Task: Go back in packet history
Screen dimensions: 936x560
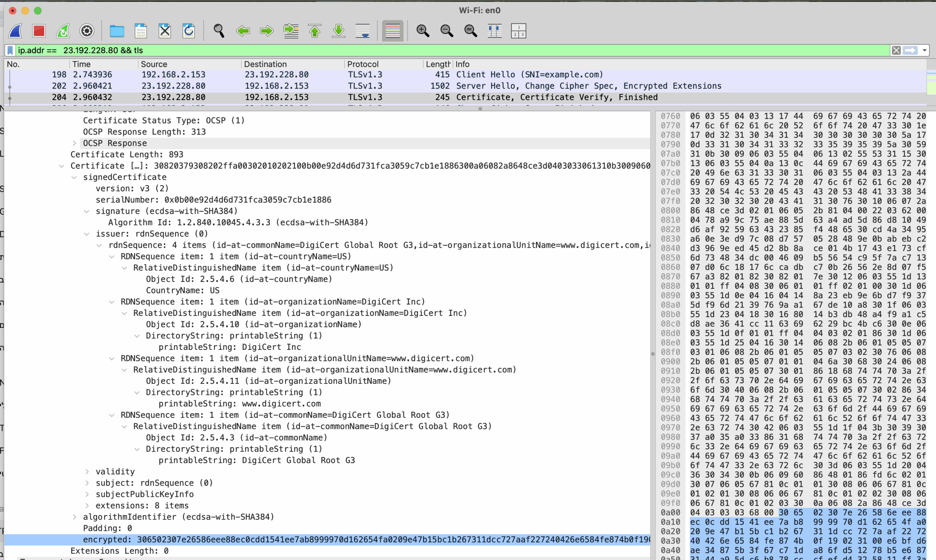Action: pyautogui.click(x=243, y=31)
